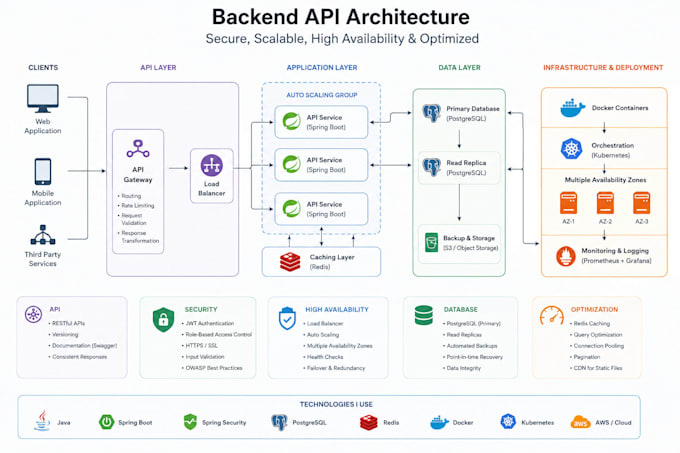Click the 'INFRASTRUCTURE & DEPLOYMENT' heading

click(x=603, y=68)
